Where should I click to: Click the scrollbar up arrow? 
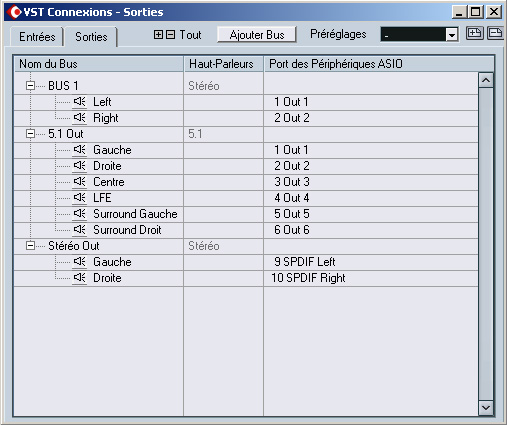[x=486, y=80]
